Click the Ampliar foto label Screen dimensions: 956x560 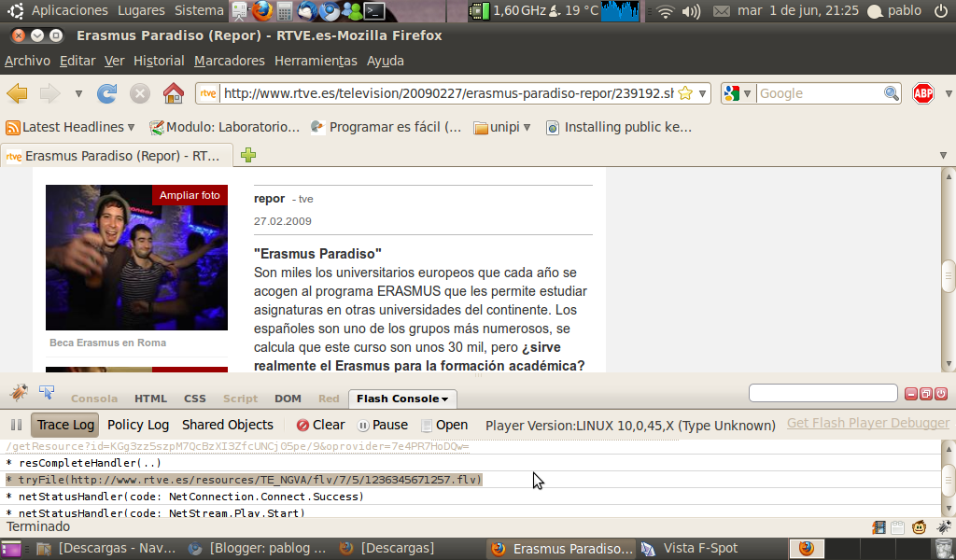190,195
